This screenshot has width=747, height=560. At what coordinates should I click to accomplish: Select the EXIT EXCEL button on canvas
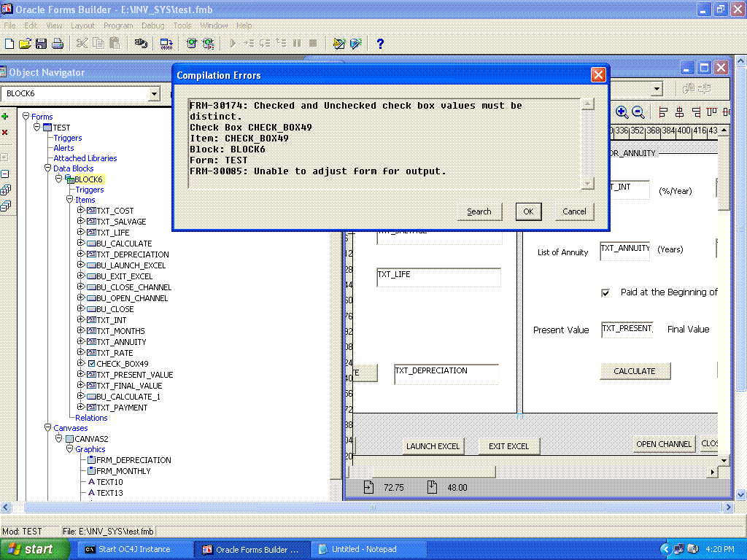508,446
